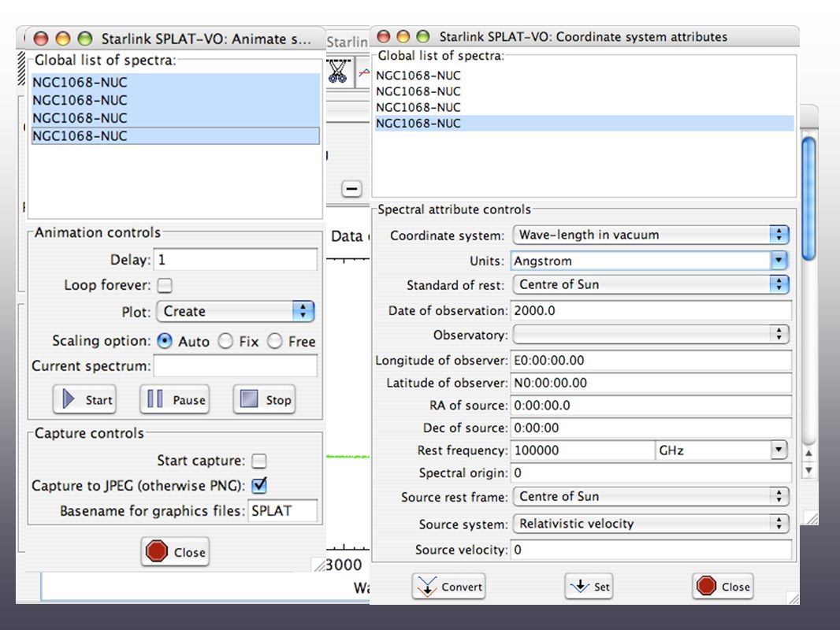Click the Longitude of observer field
The height and width of the screenshot is (630, 840).
click(x=651, y=360)
